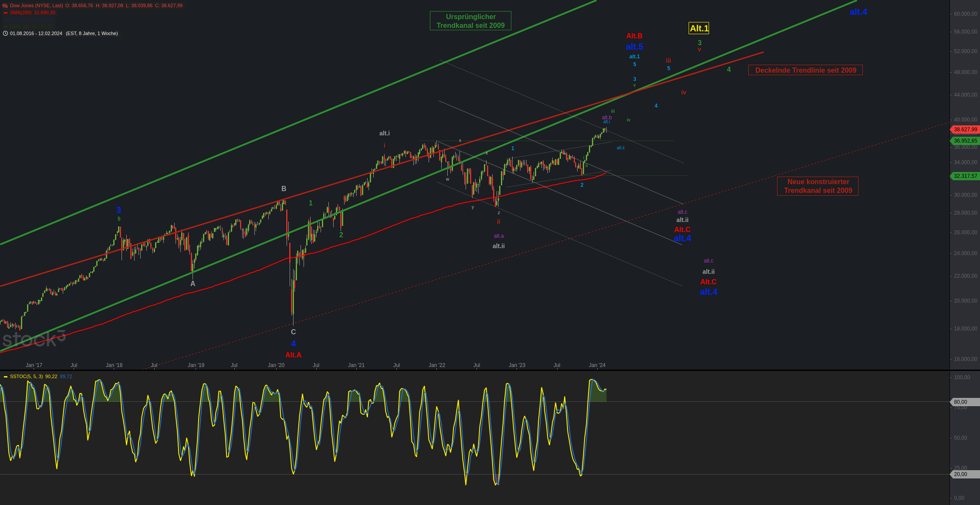Click the candlestick chart-type icon beside Dow Jones

tap(5, 6)
